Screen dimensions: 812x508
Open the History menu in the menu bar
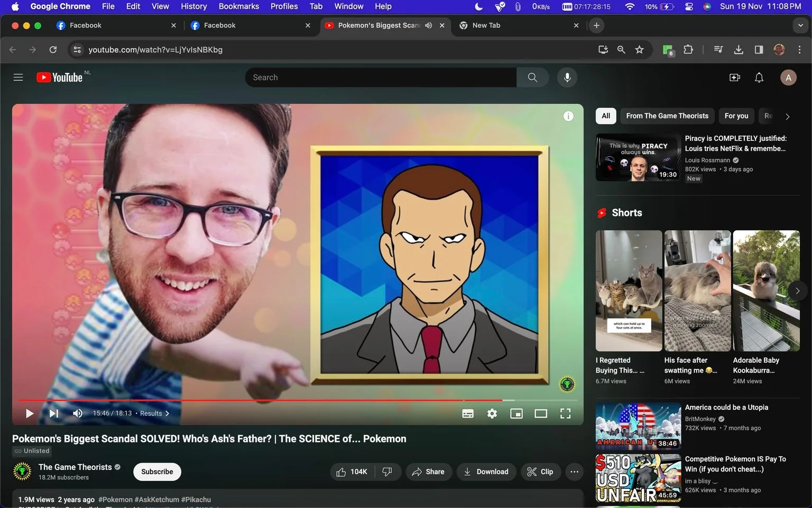[193, 6]
